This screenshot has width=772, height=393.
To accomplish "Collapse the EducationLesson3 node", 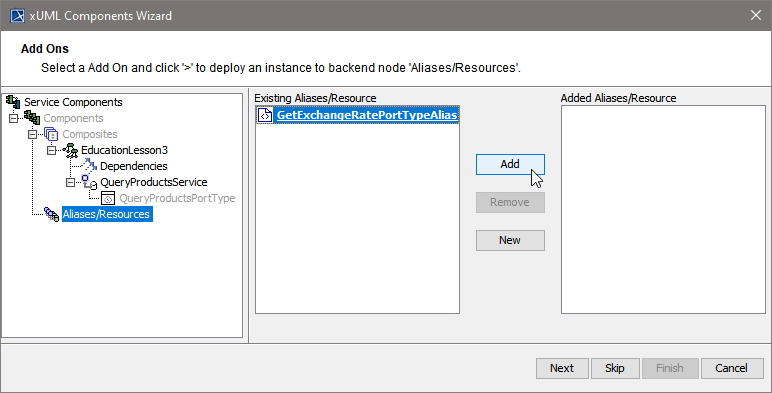I will (x=52, y=150).
